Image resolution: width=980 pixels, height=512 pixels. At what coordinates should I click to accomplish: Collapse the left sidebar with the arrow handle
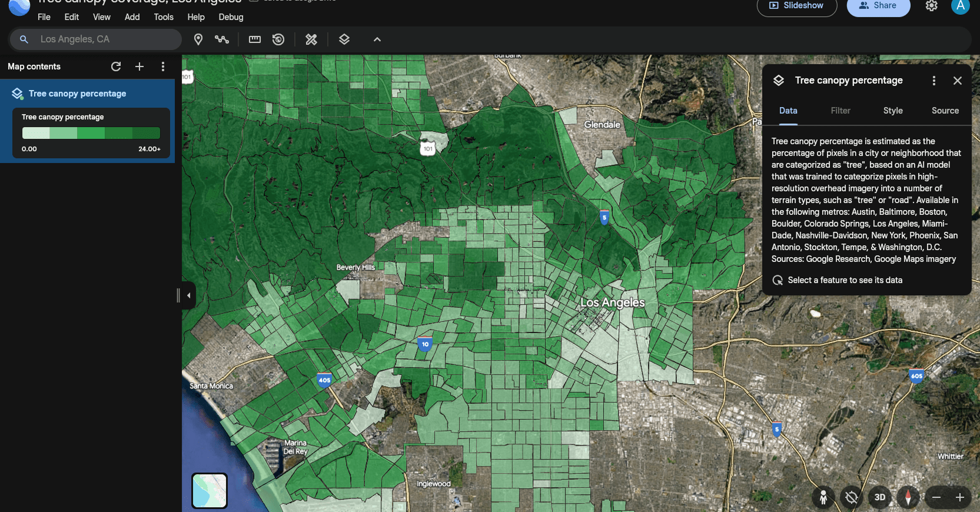(188, 295)
